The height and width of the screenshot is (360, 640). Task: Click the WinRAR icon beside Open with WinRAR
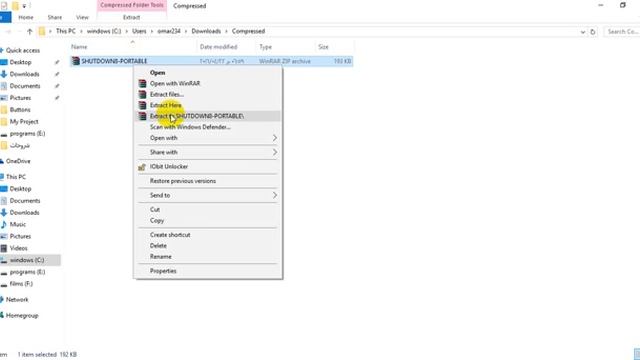[142, 83]
